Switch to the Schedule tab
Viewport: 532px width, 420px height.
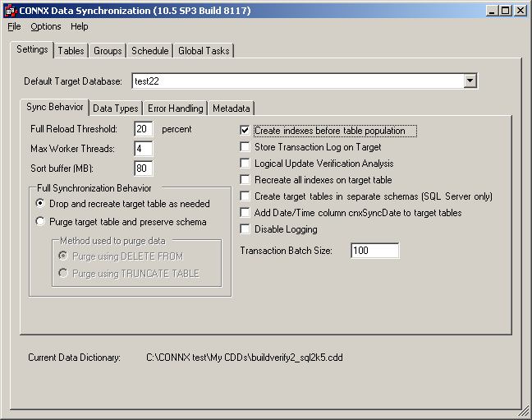pos(150,51)
